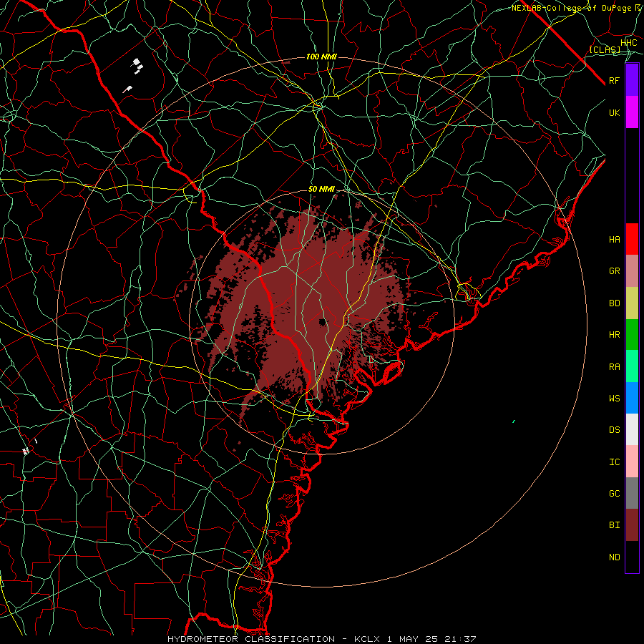Viewport: 644px width, 644px height.
Task: Click the GC gray legend swatch
Action: (x=632, y=493)
